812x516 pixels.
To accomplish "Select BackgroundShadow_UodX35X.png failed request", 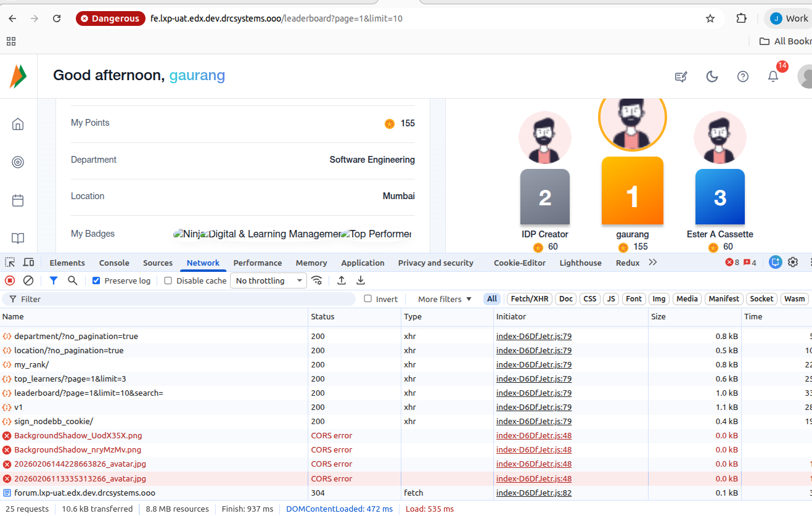I will click(x=406, y=436).
